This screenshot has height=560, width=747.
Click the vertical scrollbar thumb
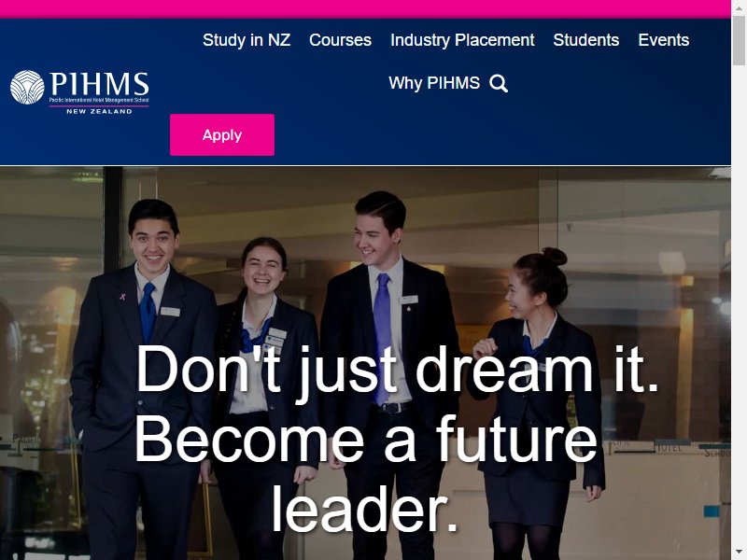click(739, 39)
